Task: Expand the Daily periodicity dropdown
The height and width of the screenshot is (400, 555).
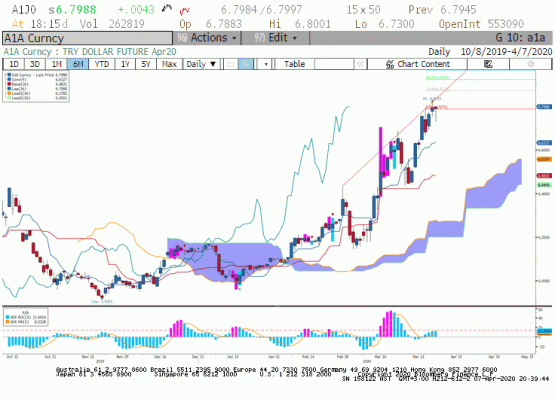Action: 201,64
